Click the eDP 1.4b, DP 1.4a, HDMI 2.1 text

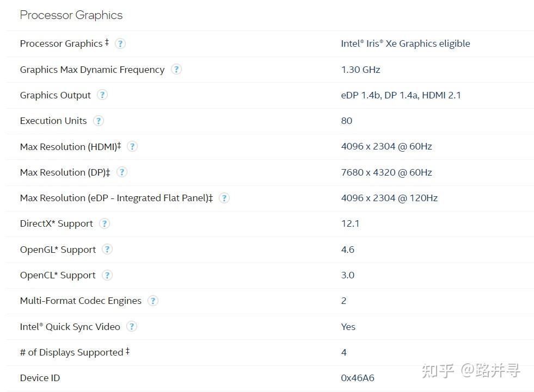click(x=401, y=95)
